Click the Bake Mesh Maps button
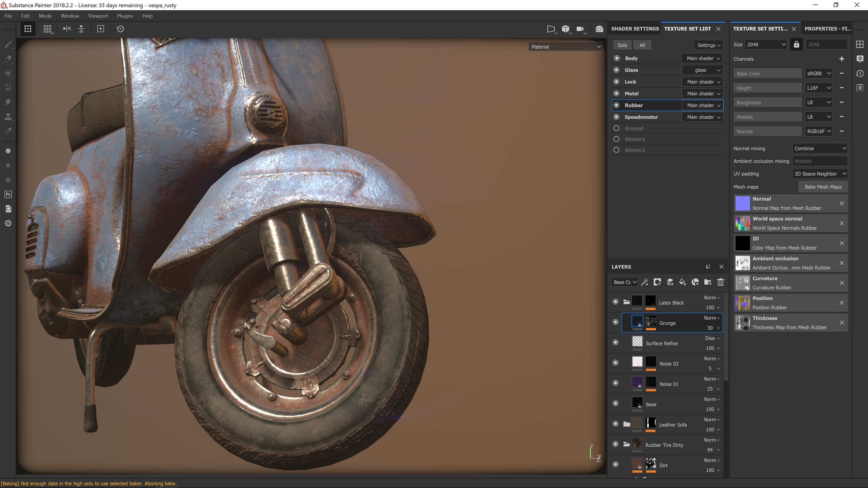 tap(823, 187)
